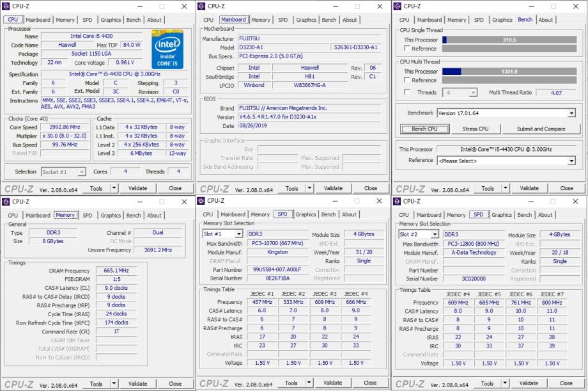Open Tools arrow in the Memory window
Image resolution: width=588 pixels, height=391 pixels.
114,384
